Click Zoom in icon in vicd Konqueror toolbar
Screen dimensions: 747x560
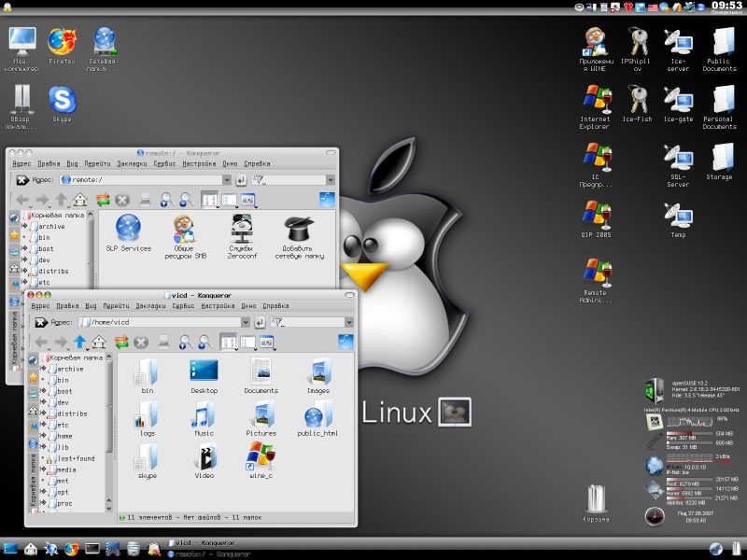pyautogui.click(x=185, y=342)
